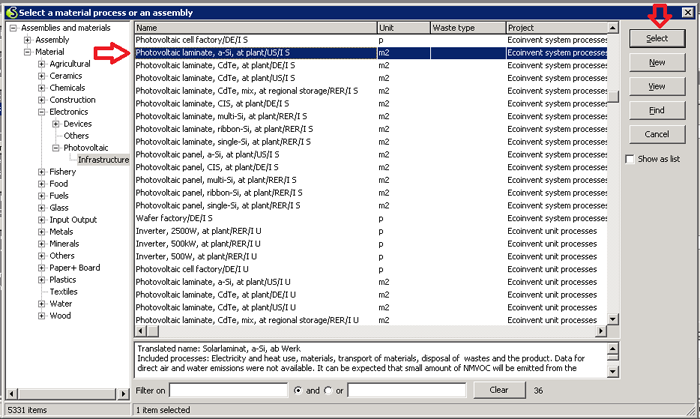This screenshot has height=419, width=700.
Task: Enable the Show as list checkbox
Action: pyautogui.click(x=629, y=159)
